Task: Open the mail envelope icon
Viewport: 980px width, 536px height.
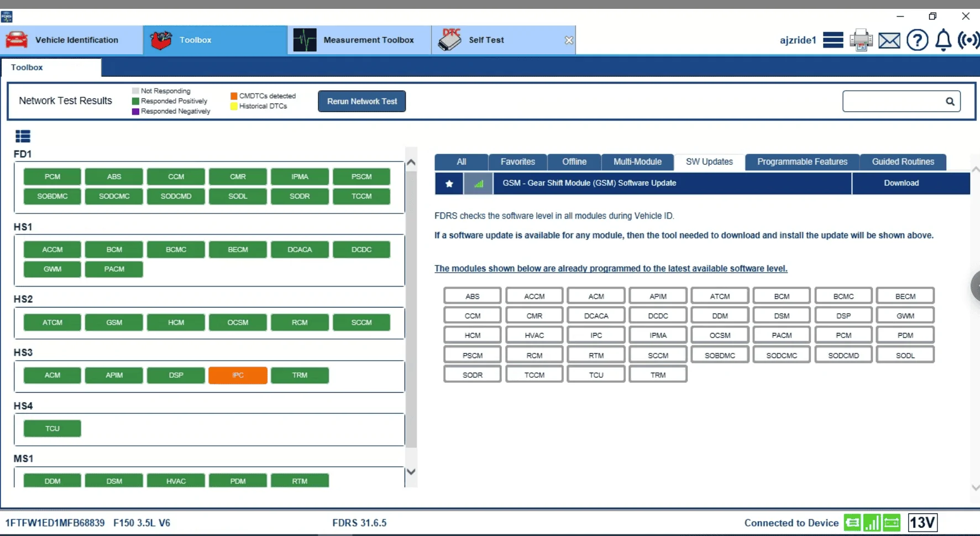Action: pos(889,40)
